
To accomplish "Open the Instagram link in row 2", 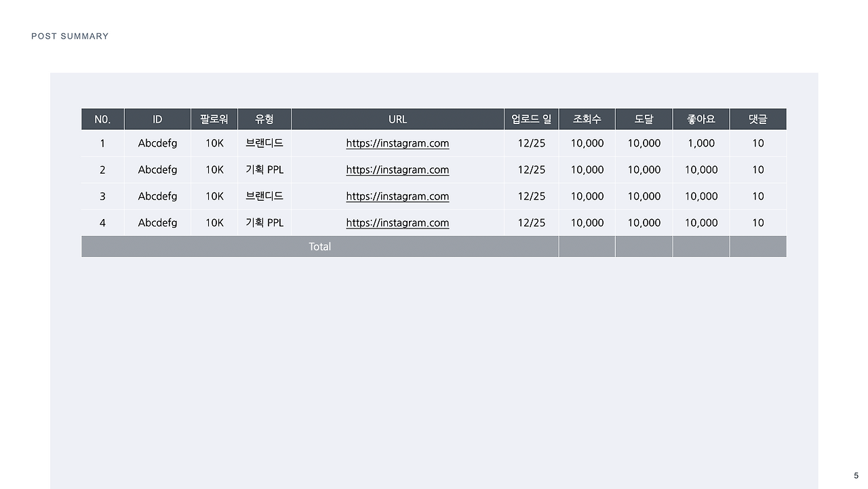I will coord(397,170).
